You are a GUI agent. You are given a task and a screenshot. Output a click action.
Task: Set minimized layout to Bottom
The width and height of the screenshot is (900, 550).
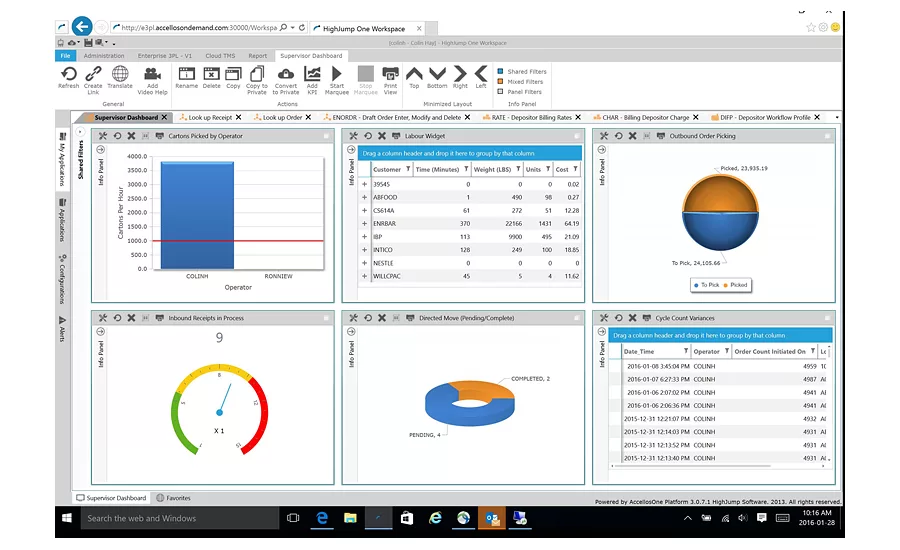[x=437, y=73]
